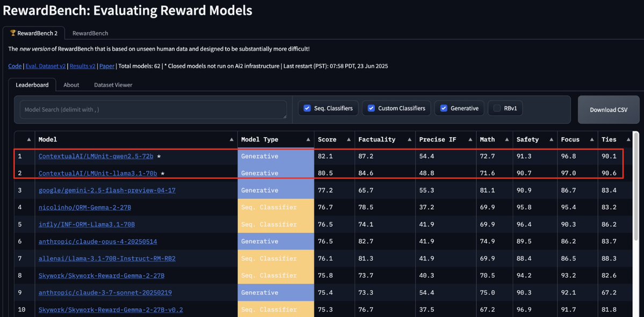This screenshot has width=644, height=317.
Task: Open infly/INF-ORM-Llama3.1-70B link
Action: (86, 225)
